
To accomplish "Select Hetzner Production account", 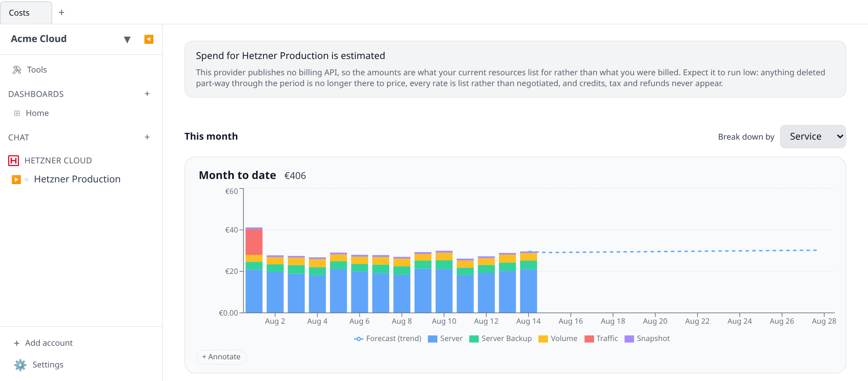I will tap(77, 179).
